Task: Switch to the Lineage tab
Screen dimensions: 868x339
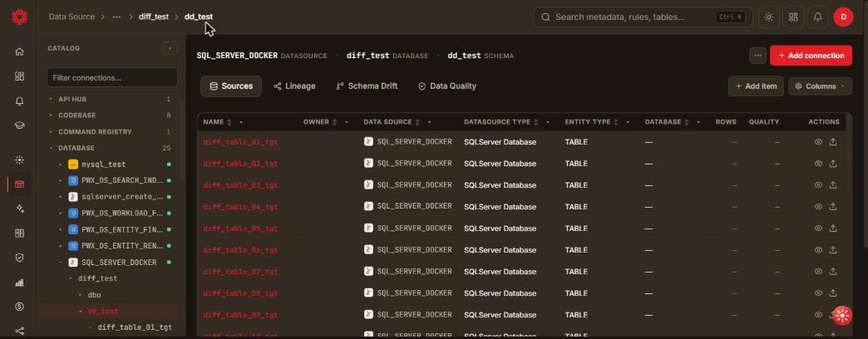Action: [x=294, y=86]
